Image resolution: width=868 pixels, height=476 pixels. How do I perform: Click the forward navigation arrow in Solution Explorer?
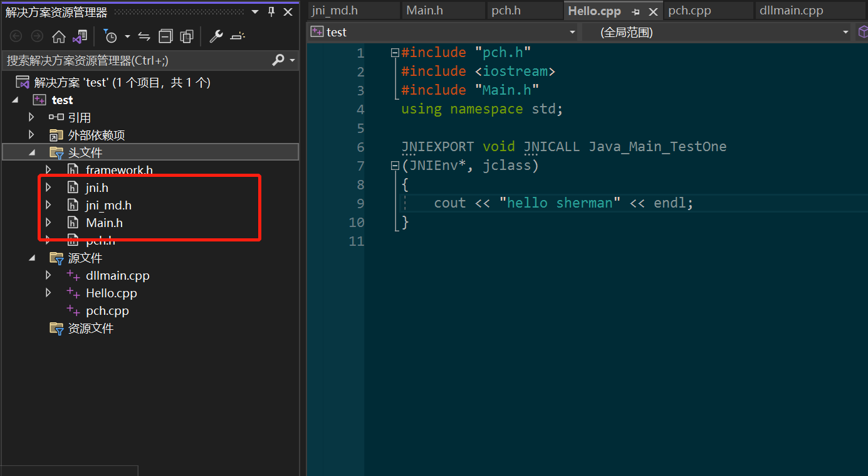pos(37,36)
